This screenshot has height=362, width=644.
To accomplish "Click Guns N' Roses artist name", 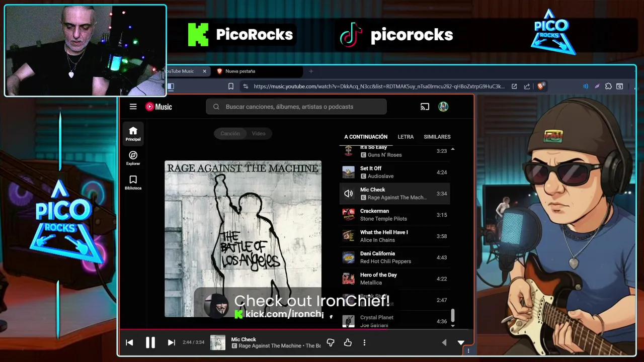I will tap(385, 155).
